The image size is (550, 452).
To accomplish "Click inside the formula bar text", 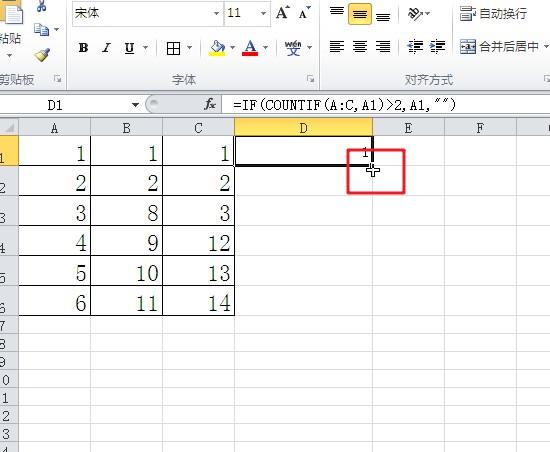I will (x=344, y=104).
